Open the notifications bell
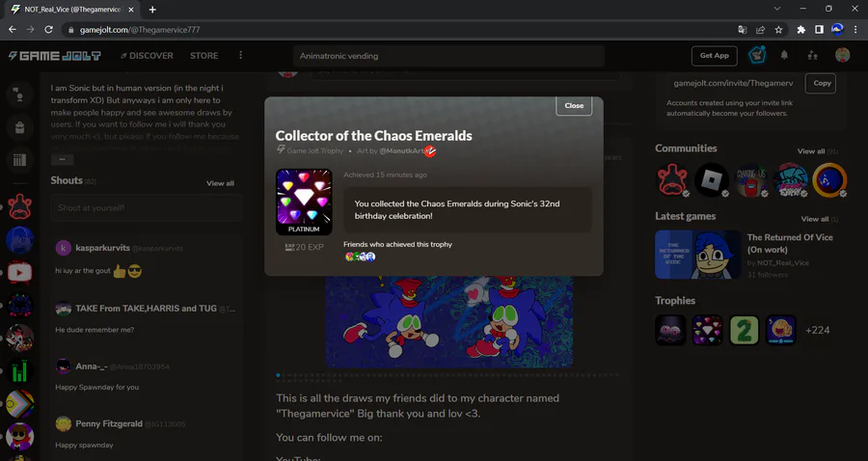 point(784,55)
